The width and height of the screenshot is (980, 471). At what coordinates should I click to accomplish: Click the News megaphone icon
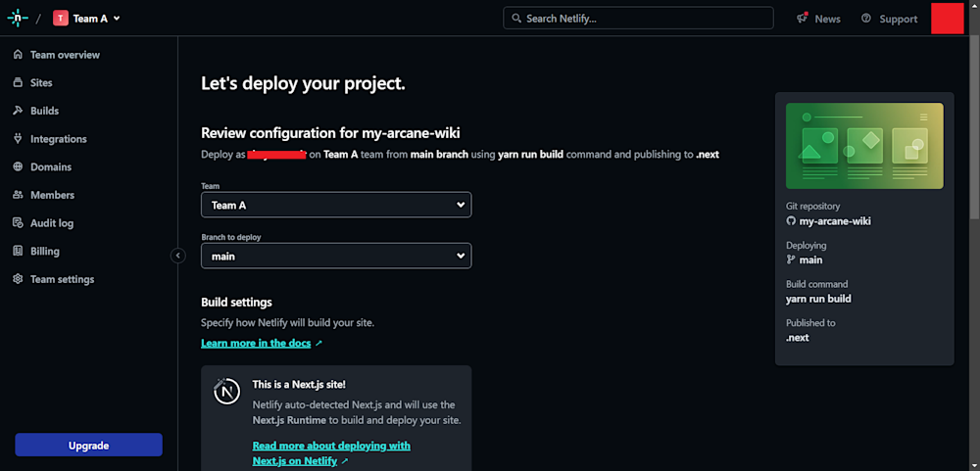pos(802,18)
